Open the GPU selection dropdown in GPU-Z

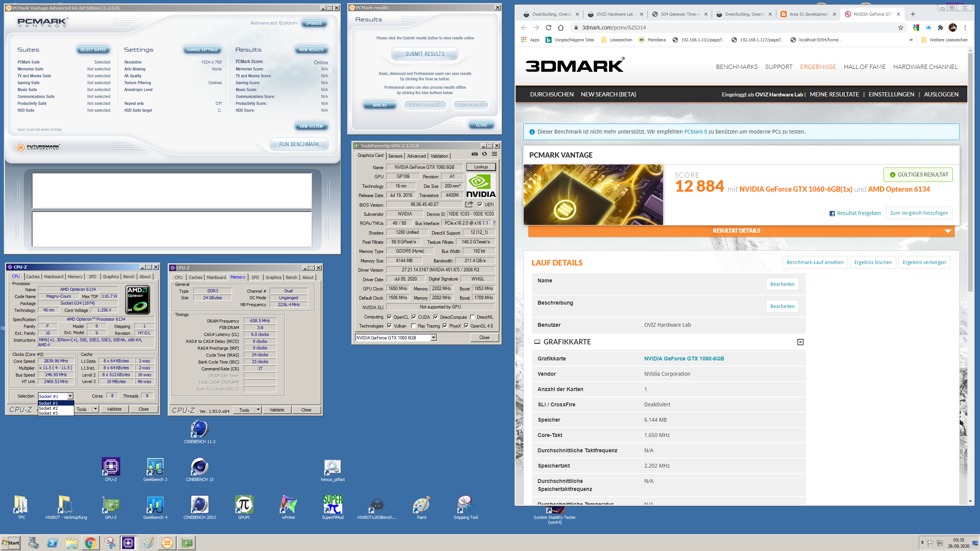[x=434, y=337]
